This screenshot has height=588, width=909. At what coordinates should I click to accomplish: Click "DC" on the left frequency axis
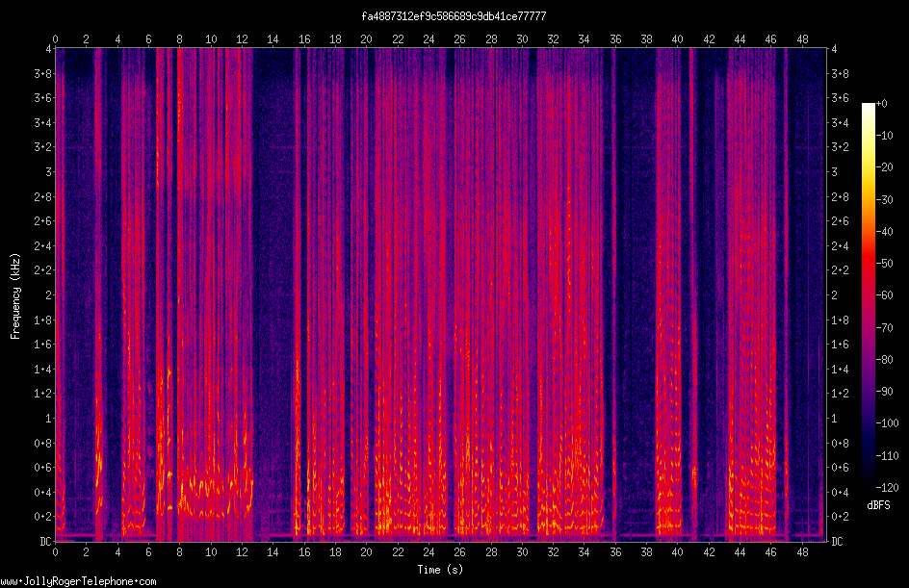[x=45, y=542]
